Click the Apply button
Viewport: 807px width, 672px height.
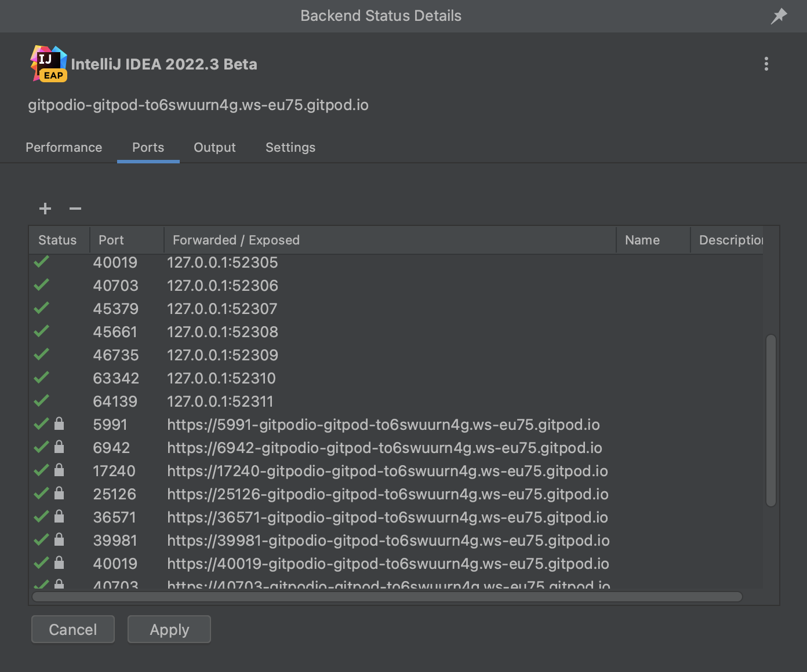[169, 629]
